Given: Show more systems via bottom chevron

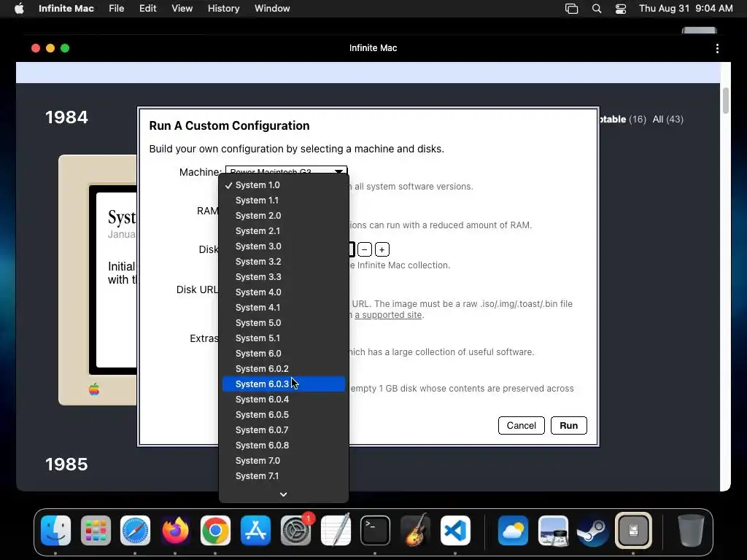Looking at the screenshot, I should point(284,494).
